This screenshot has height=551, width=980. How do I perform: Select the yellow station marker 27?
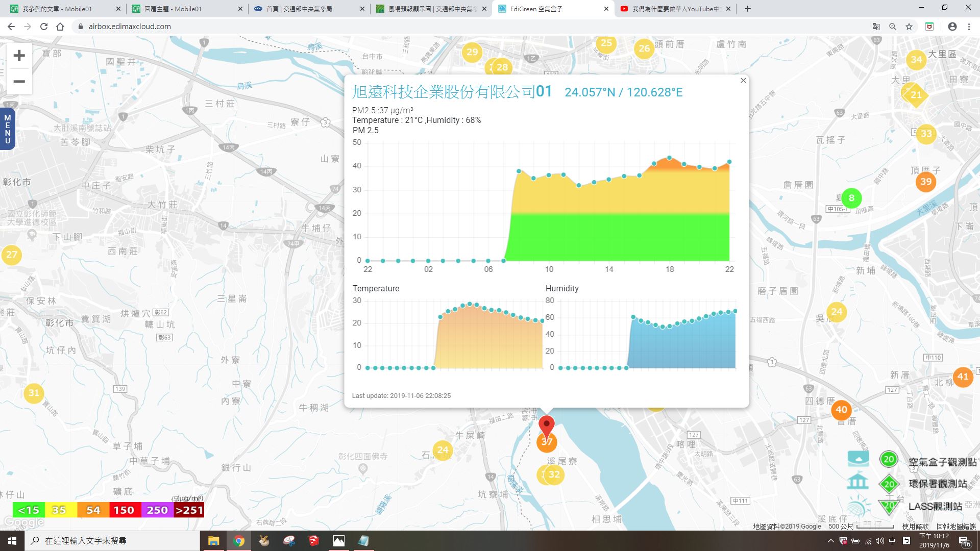click(12, 255)
